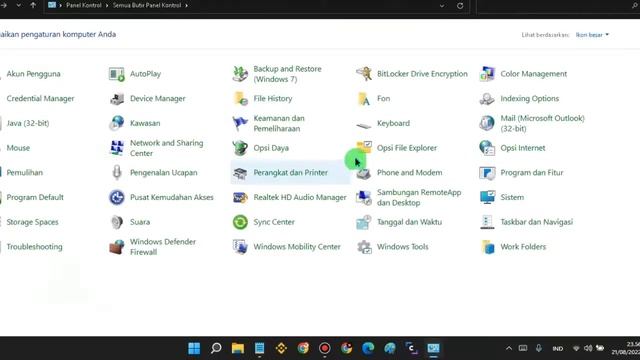The width and height of the screenshot is (640, 360).
Task: Click 'Semua Butir Panel Kontrol' breadcrumb
Action: (147, 5)
